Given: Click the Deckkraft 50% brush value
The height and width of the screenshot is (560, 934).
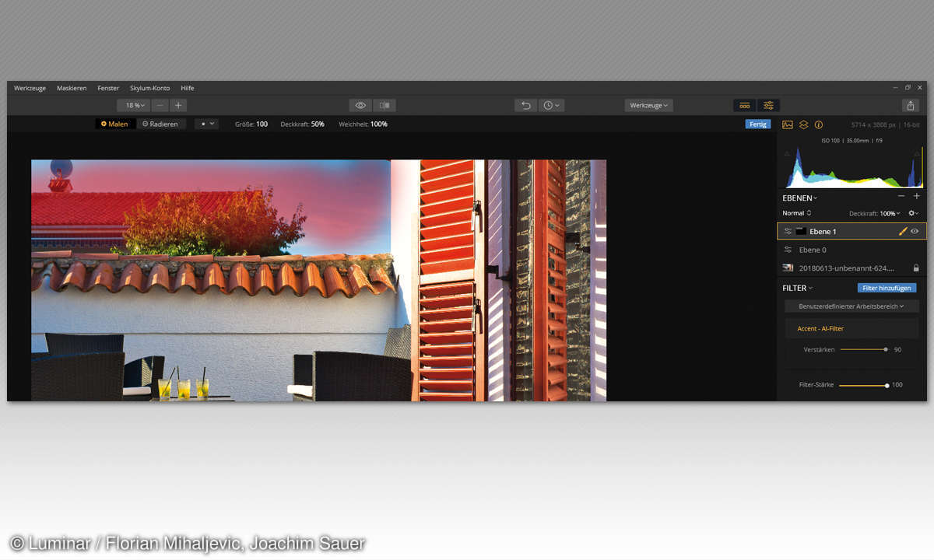Looking at the screenshot, I should point(318,124).
